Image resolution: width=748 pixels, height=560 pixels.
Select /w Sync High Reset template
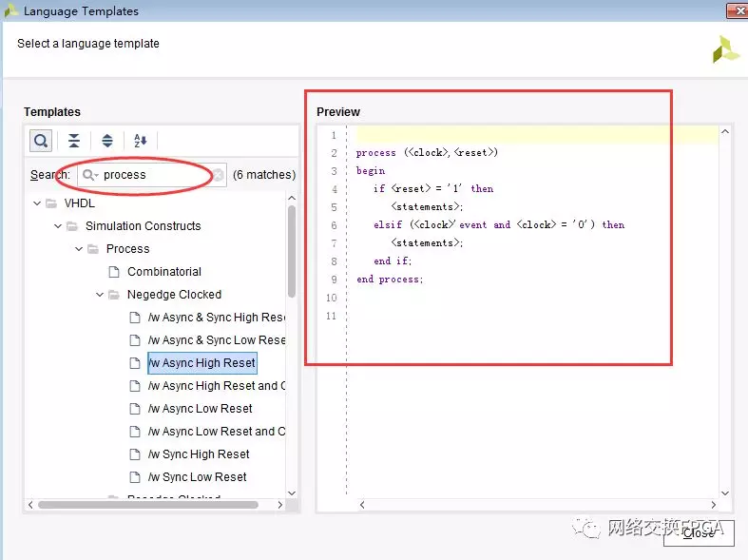(199, 454)
